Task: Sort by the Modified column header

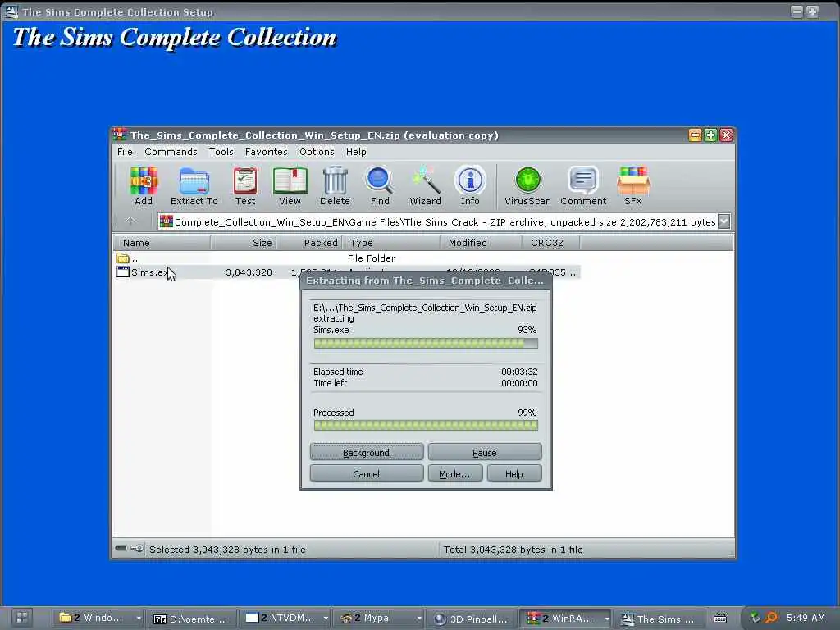Action: point(482,243)
